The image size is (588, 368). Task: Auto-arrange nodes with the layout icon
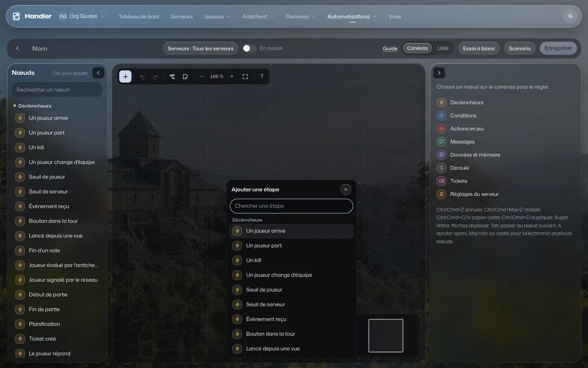pos(172,76)
